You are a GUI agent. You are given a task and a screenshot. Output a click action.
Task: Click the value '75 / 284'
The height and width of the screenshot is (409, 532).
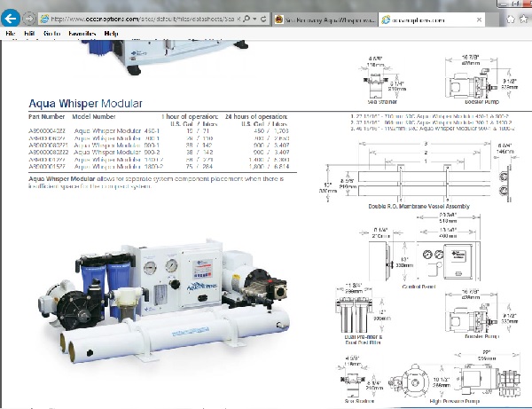(x=199, y=166)
